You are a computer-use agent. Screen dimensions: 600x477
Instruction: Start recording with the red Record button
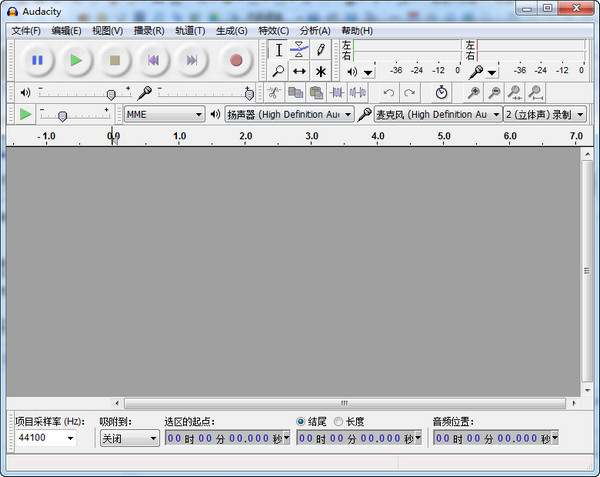(236, 60)
